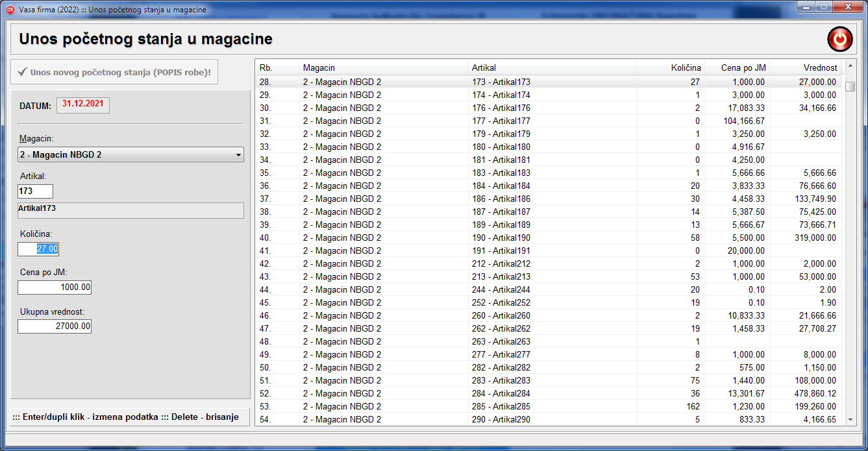
Task: Sort by the Artikal column header
Action: 552,67
